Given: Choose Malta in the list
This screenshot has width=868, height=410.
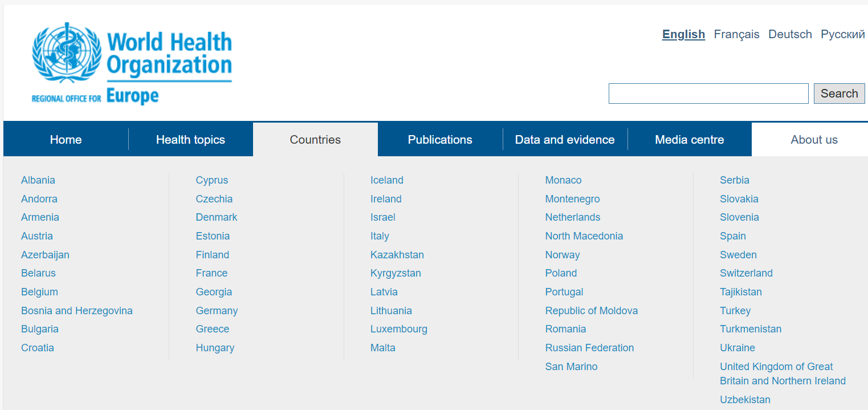Looking at the screenshot, I should pos(383,348).
